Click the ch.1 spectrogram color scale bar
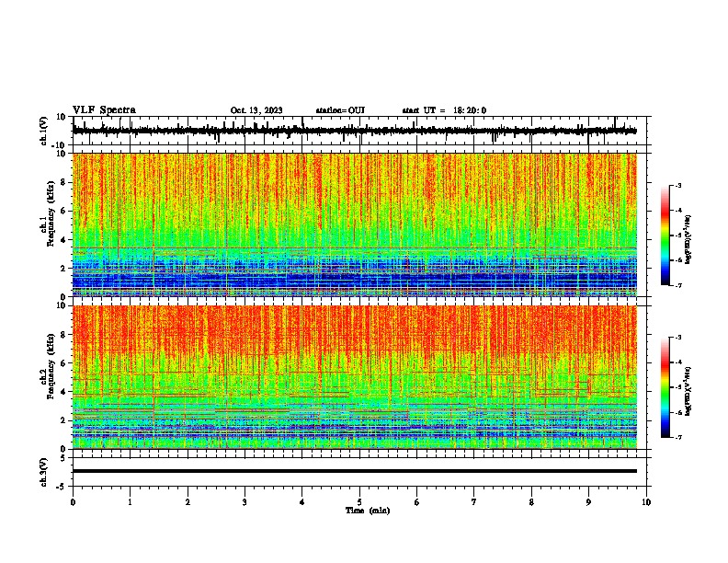The height and width of the screenshot is (563, 728). [665, 236]
